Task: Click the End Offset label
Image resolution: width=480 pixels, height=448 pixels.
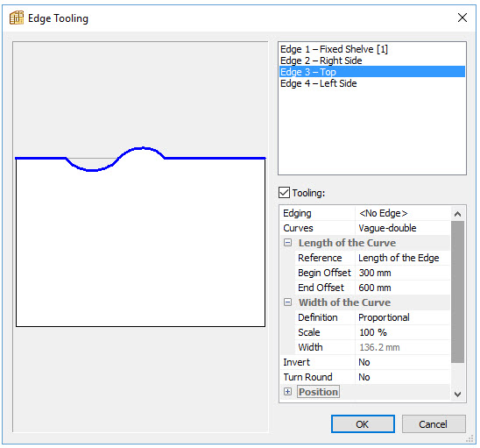Action: 321,288
